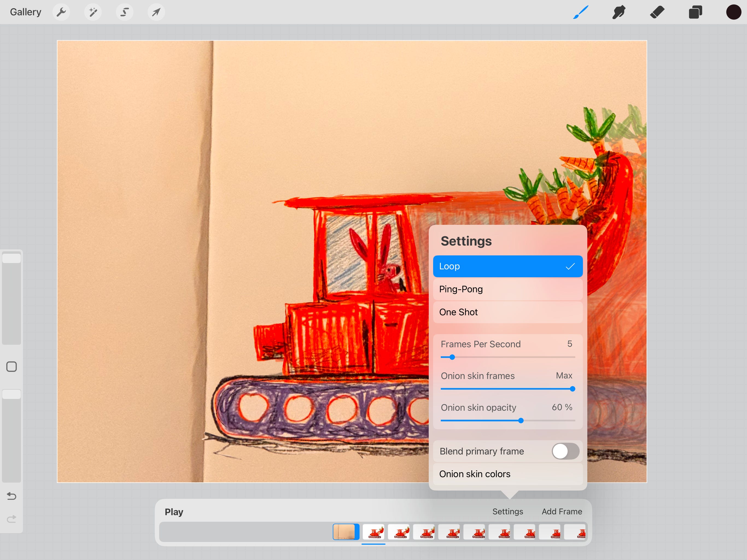Viewport: 747px width, 560px height.
Task: Open Onion skin colors options
Action: (507, 474)
